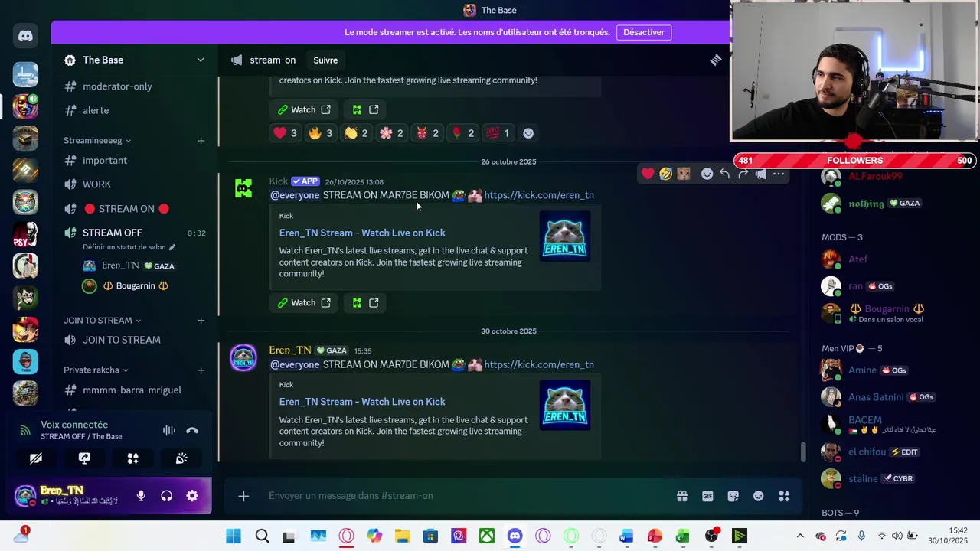The image size is (980, 551).
Task: Share your screen from voice panel
Action: [84, 458]
